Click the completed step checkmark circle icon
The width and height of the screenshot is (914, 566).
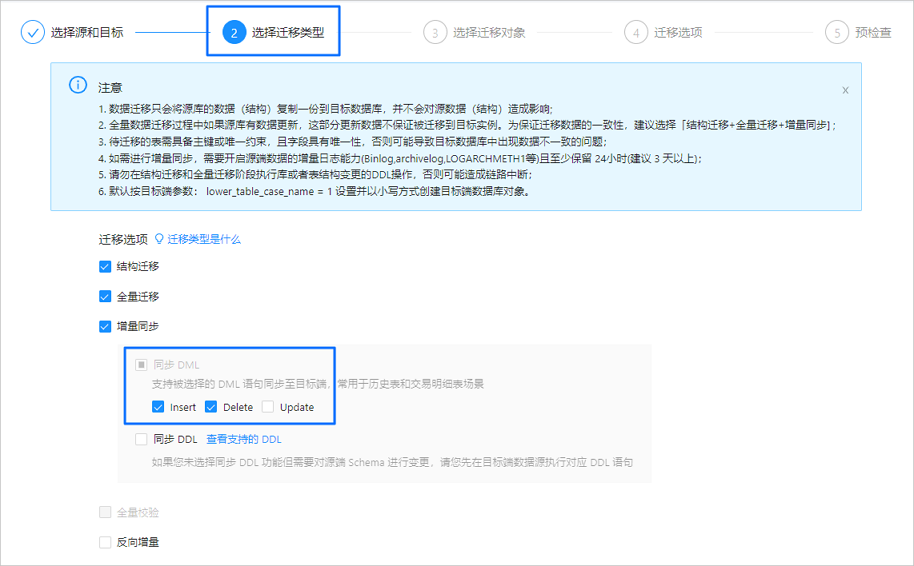tap(33, 32)
